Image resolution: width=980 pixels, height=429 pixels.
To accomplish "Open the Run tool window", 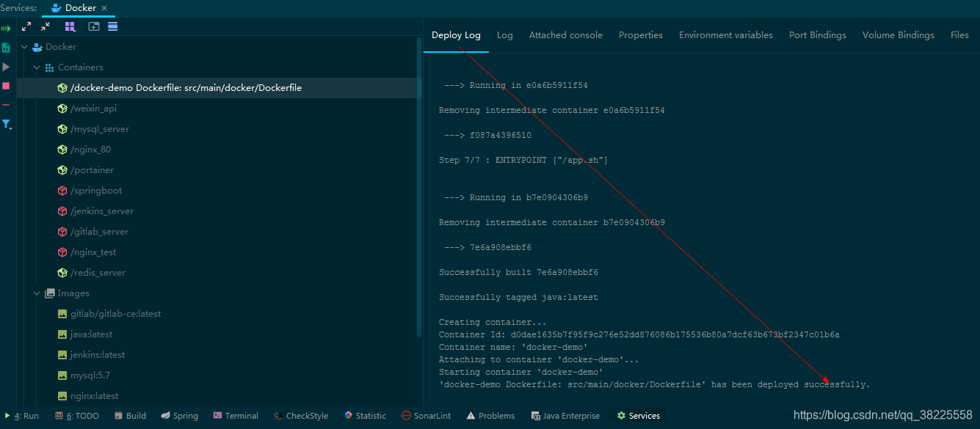I will click(x=22, y=416).
